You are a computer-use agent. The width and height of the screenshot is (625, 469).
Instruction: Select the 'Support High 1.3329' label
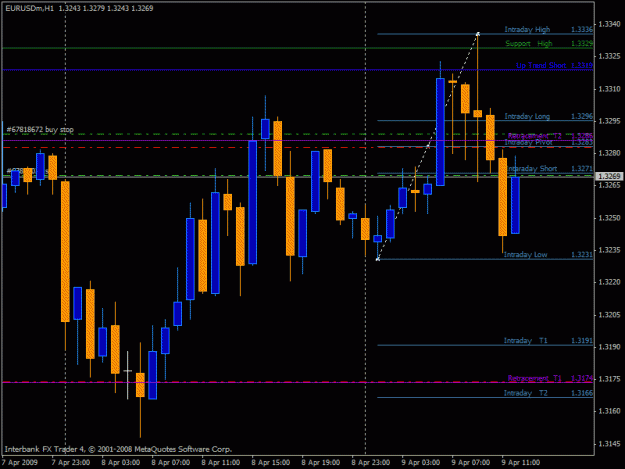(x=549, y=43)
